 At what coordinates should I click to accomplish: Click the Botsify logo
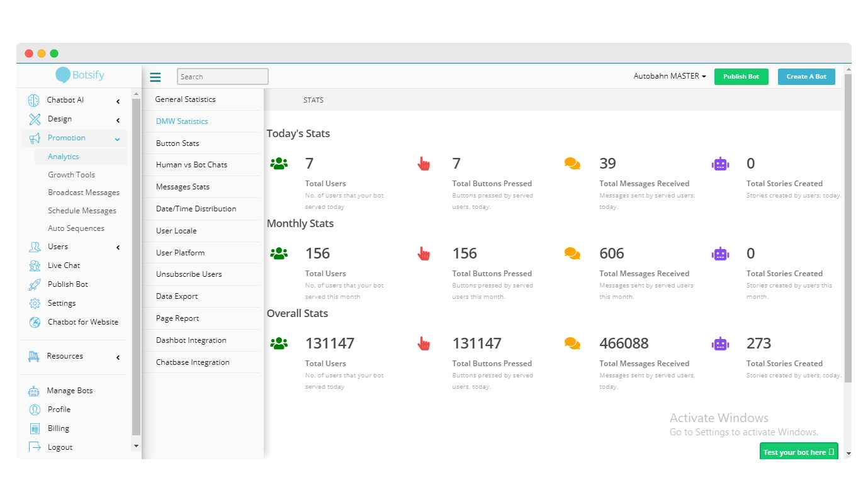79,75
